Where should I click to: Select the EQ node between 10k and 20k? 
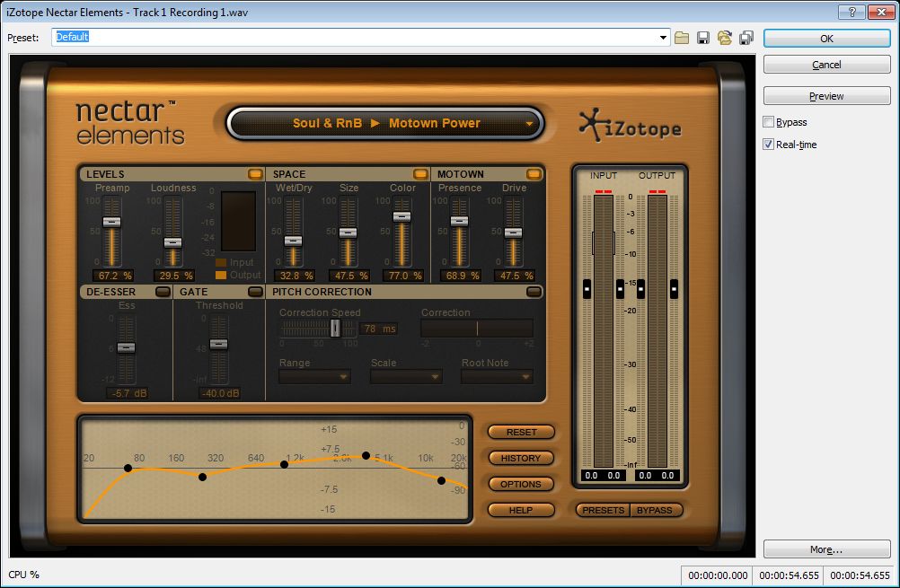(x=441, y=481)
